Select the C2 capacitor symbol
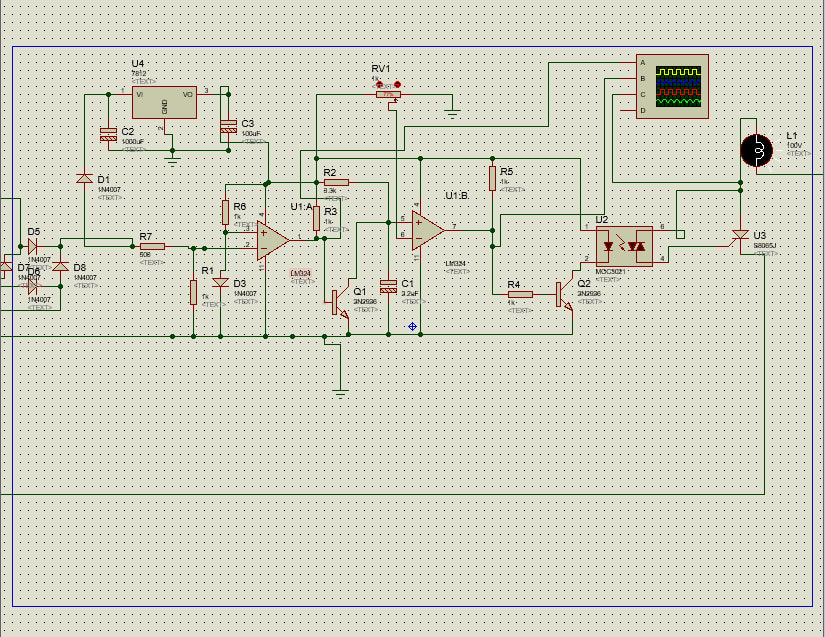This screenshot has width=825, height=637. [x=108, y=134]
